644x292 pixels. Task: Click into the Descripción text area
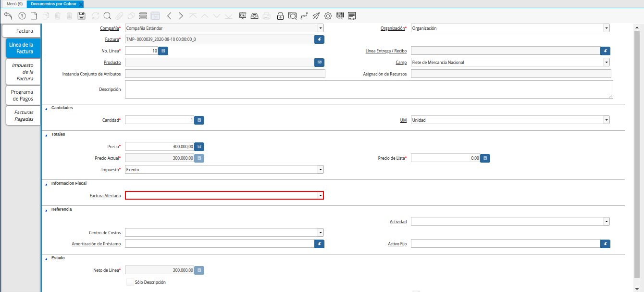369,89
